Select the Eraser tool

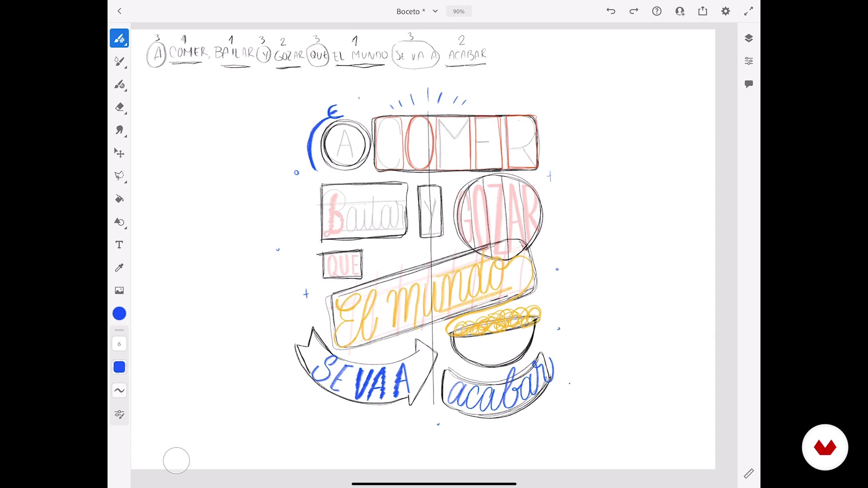coord(119,107)
